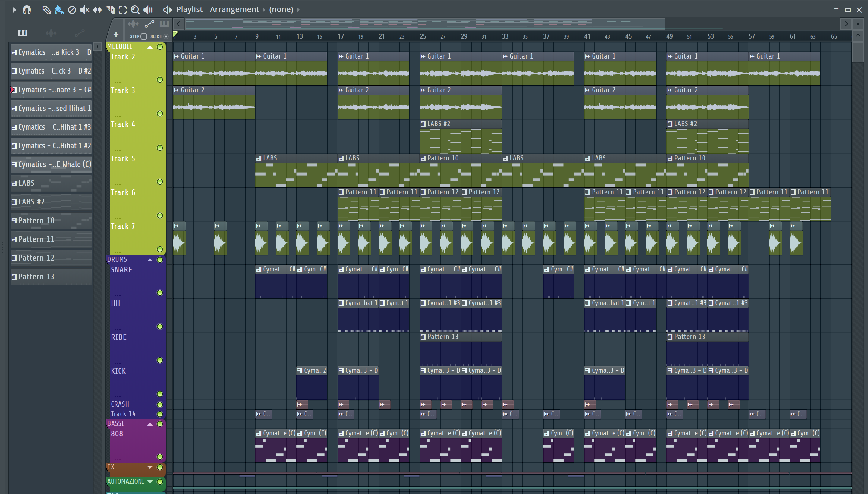Select the Delete tool
The height and width of the screenshot is (494, 868).
click(72, 10)
